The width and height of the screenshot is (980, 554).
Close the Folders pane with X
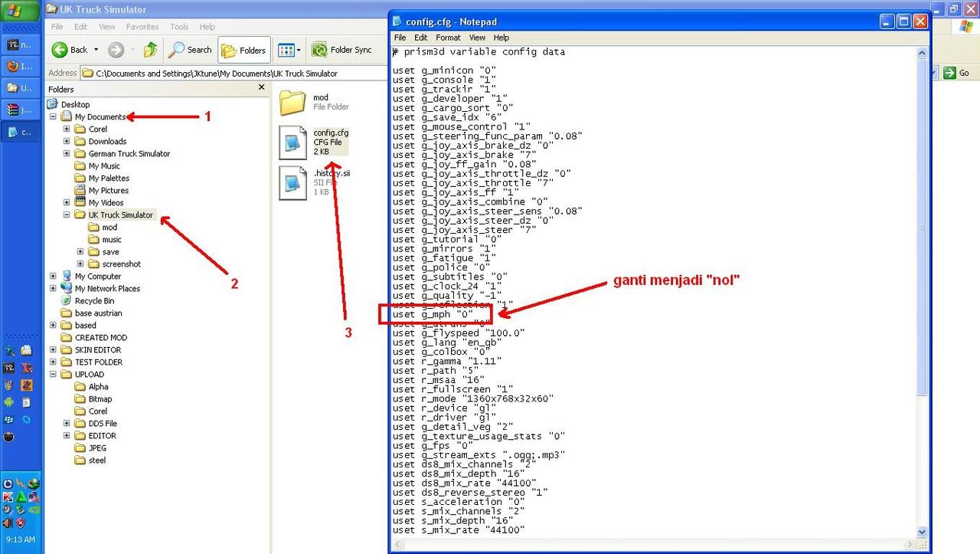pyautogui.click(x=262, y=88)
